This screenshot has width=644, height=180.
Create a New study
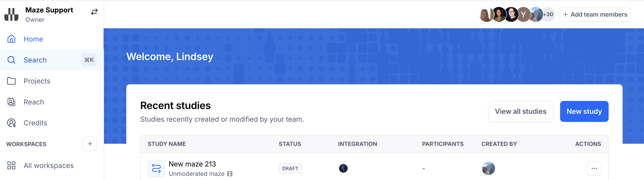coord(584,111)
